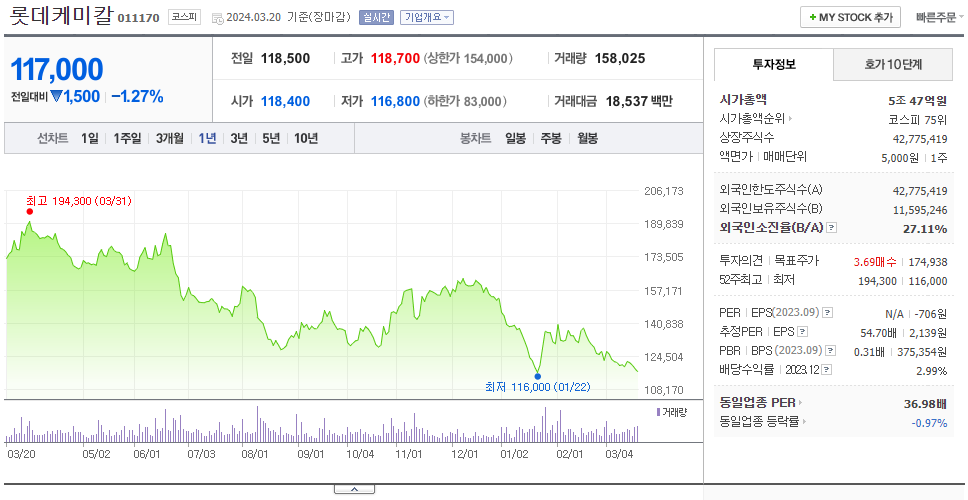Select 3년 line chart period
968x500 pixels.
239,138
